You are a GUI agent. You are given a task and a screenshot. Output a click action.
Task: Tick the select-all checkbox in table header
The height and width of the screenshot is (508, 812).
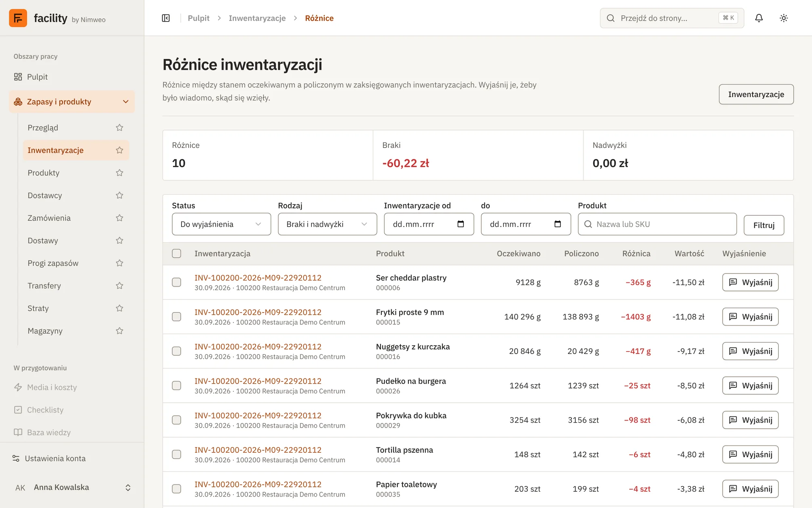[177, 254]
